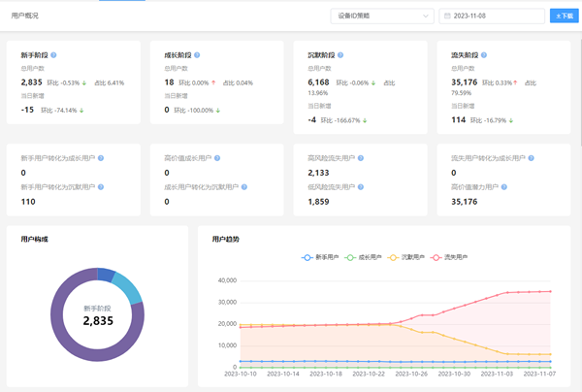Click the 用户构成 panel title
The height and width of the screenshot is (392, 582).
35,239
